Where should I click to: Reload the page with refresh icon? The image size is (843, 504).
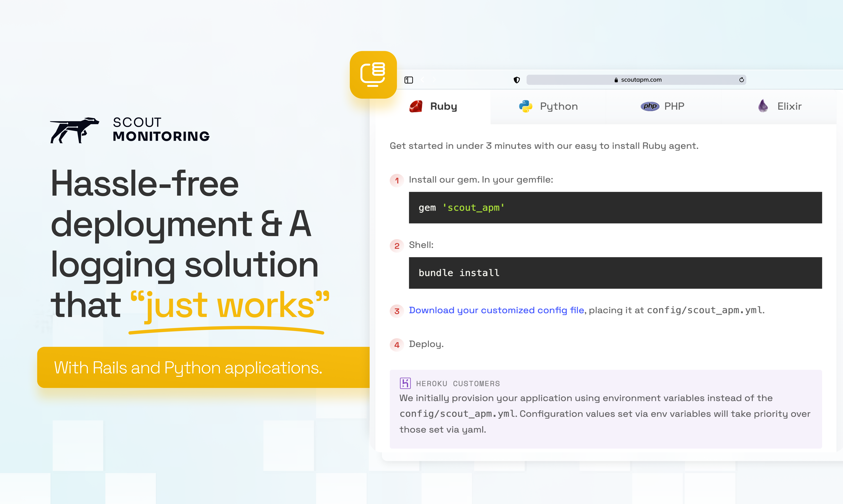[741, 80]
